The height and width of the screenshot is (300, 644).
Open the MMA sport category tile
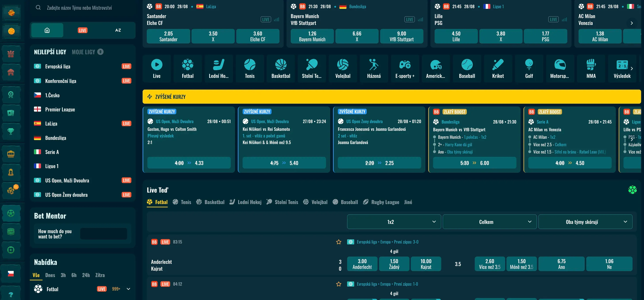coord(591,69)
